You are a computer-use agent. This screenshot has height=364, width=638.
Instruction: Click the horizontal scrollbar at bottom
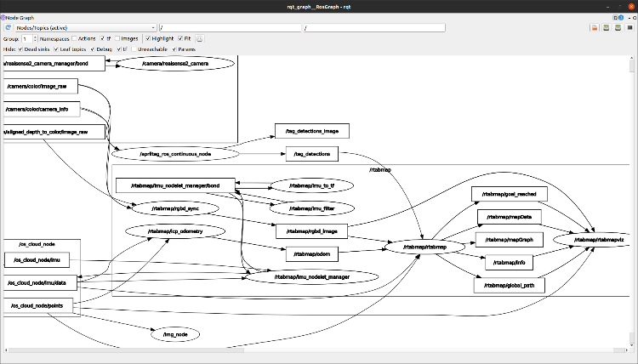pos(315,348)
